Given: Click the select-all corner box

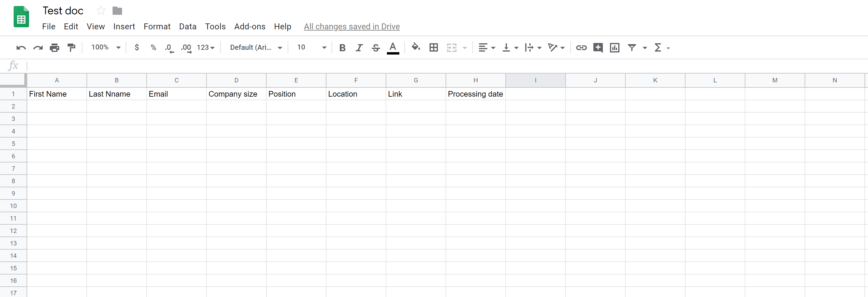Looking at the screenshot, I should [x=13, y=80].
